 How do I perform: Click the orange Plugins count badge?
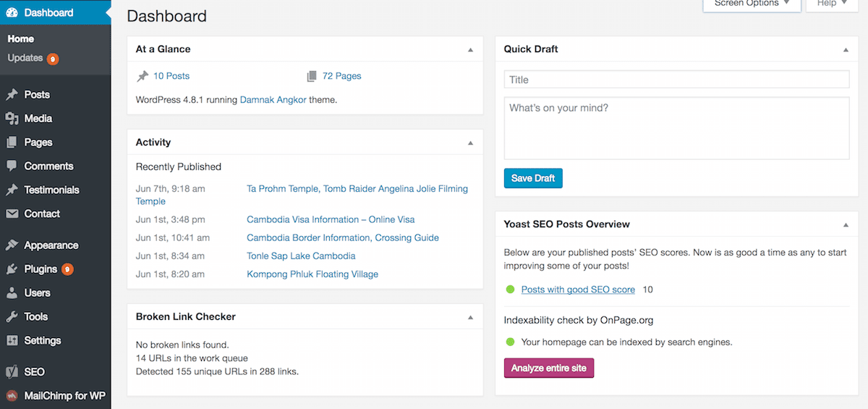tap(67, 269)
